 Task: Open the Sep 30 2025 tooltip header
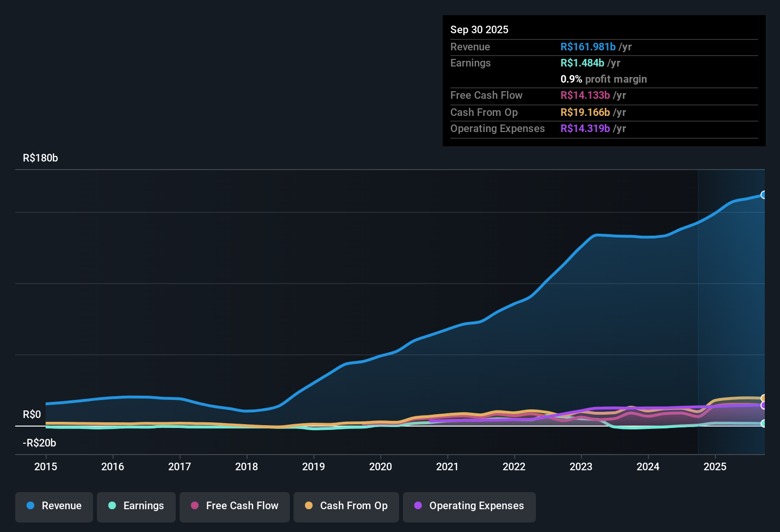[479, 29]
